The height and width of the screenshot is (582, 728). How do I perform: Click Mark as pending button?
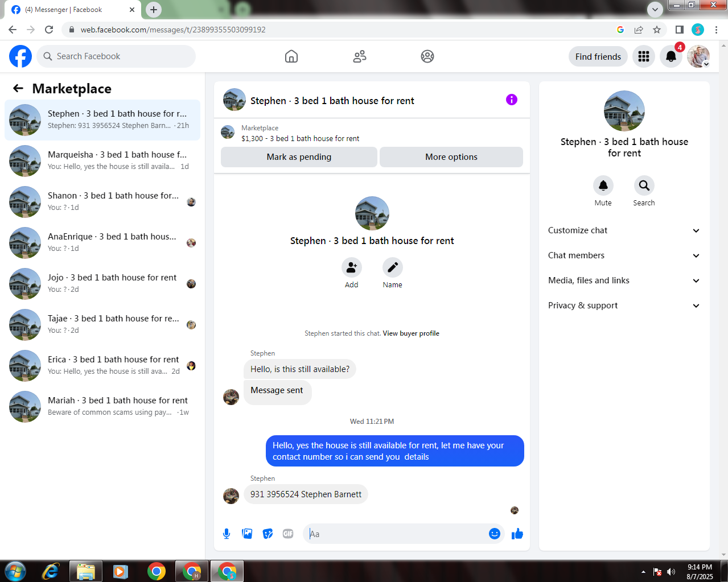299,157
